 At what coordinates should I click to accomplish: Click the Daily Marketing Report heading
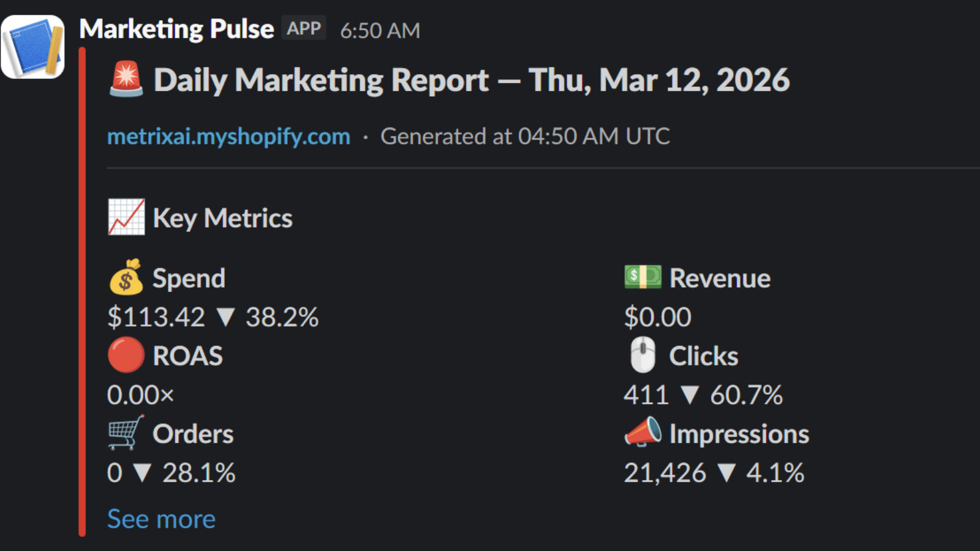[x=472, y=80]
